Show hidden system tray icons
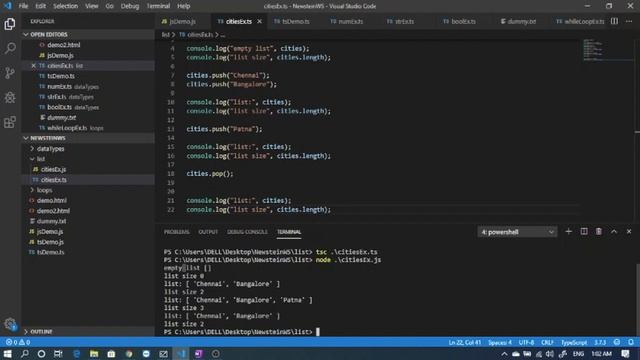The height and width of the screenshot is (360, 640). [x=504, y=353]
